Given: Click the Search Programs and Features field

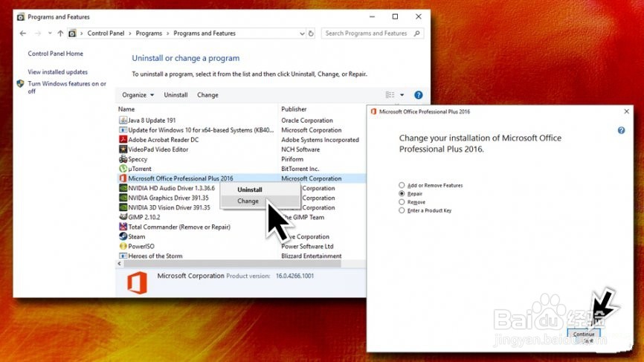Looking at the screenshot, I should 373,33.
